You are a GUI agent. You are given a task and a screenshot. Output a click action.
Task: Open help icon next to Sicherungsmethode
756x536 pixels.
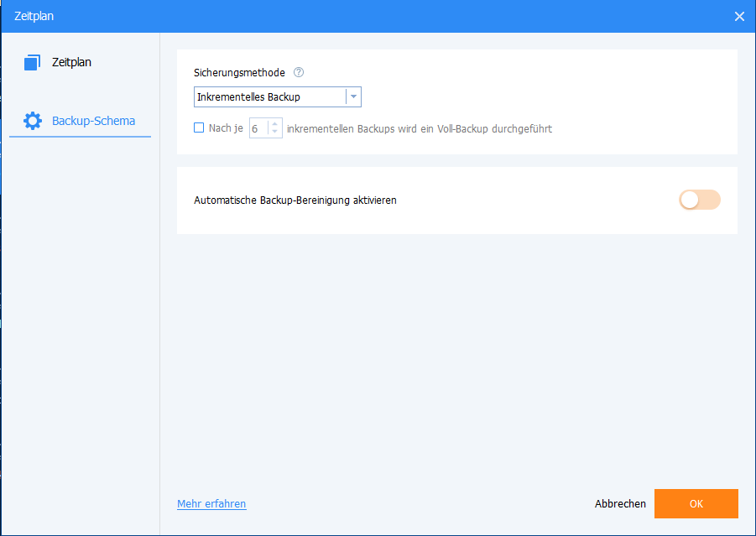pyautogui.click(x=299, y=72)
